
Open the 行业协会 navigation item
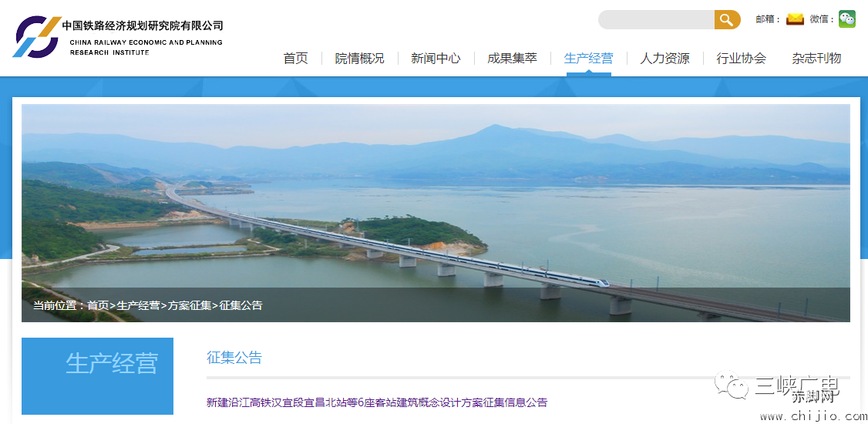742,58
